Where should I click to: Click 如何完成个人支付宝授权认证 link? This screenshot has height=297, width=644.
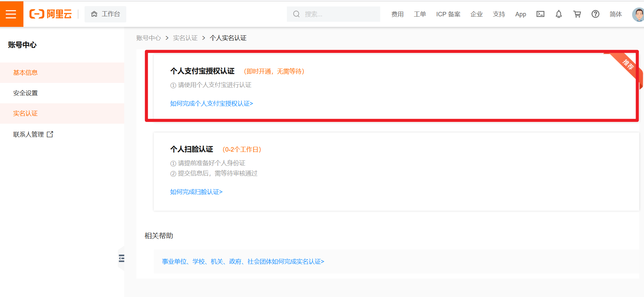pyautogui.click(x=211, y=103)
